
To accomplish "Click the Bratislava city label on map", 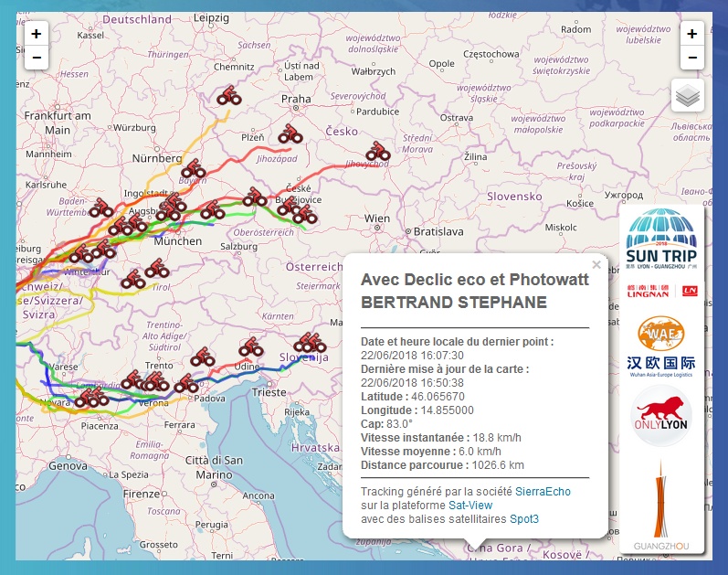I will tap(438, 231).
